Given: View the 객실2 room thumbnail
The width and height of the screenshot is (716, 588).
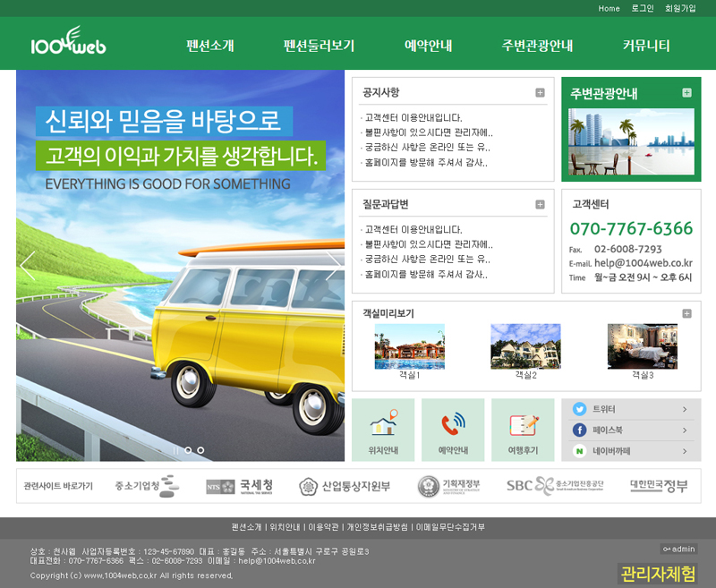Looking at the screenshot, I should pos(525,347).
